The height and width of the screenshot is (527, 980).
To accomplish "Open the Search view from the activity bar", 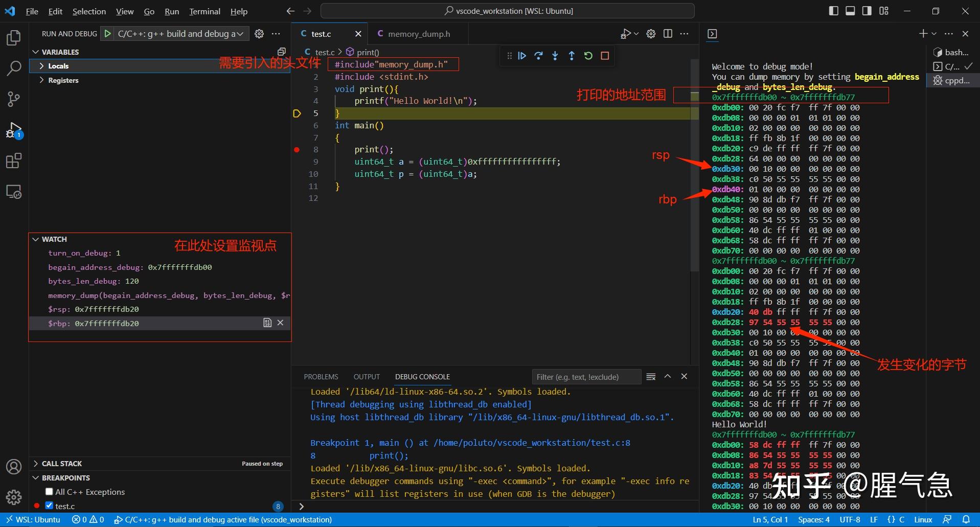I will pyautogui.click(x=13, y=68).
